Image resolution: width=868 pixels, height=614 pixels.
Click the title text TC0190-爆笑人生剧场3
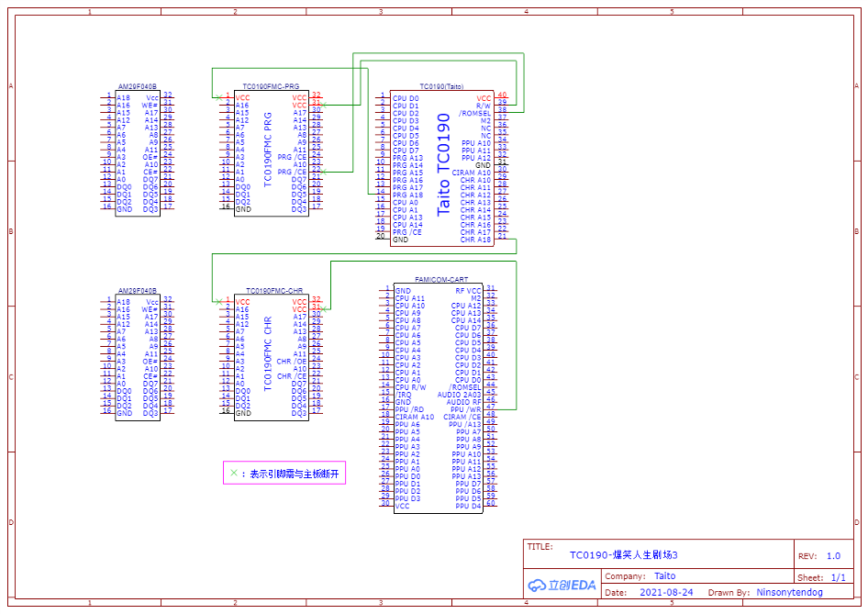[x=624, y=554]
